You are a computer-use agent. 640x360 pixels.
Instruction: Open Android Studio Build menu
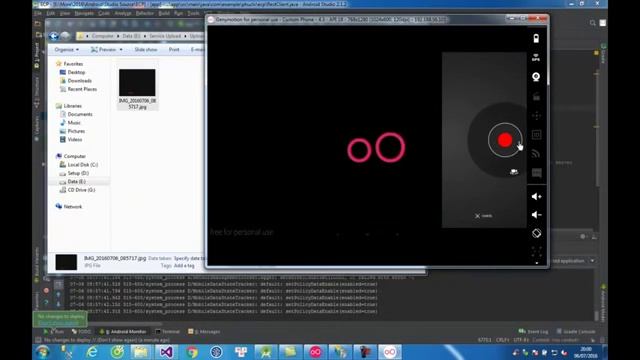tap(164, 13)
